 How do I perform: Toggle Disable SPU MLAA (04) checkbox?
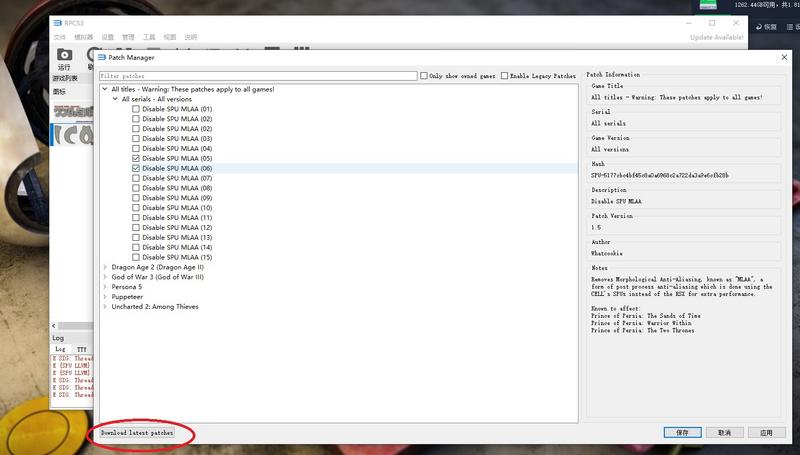[136, 148]
